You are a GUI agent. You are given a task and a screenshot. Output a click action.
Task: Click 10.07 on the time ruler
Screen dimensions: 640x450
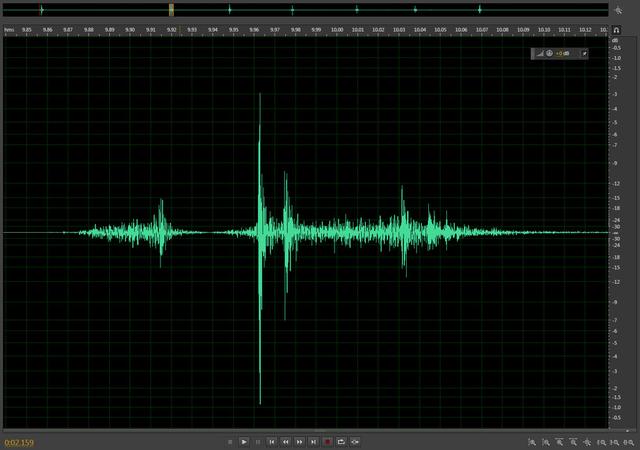point(482,29)
